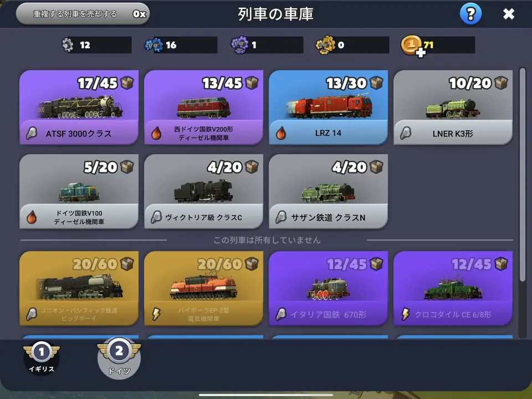Close the 列車の車庫 garage window
532x399 pixels.
(508, 14)
